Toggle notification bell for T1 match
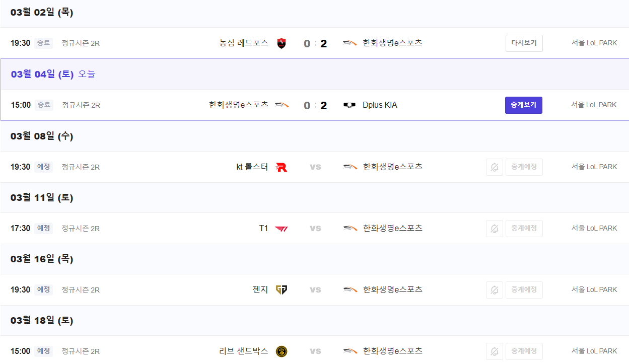Screen dimensions: 629x364 (x=495, y=229)
